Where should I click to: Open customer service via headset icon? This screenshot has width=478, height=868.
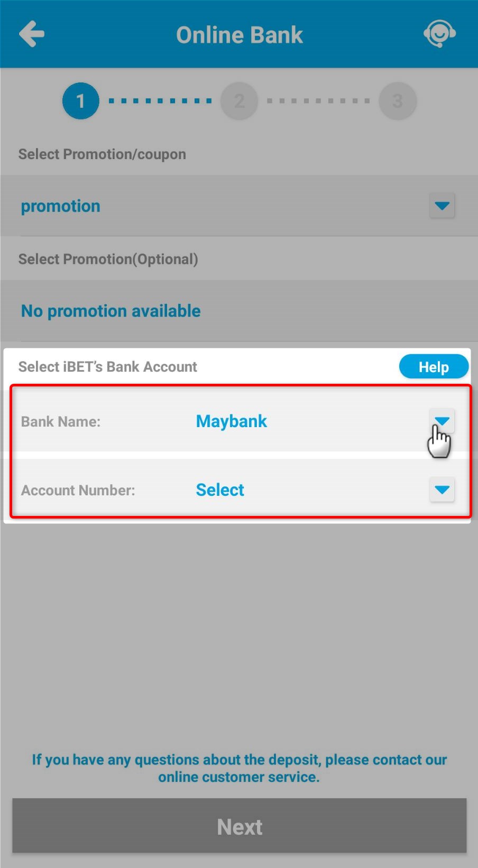tap(439, 33)
